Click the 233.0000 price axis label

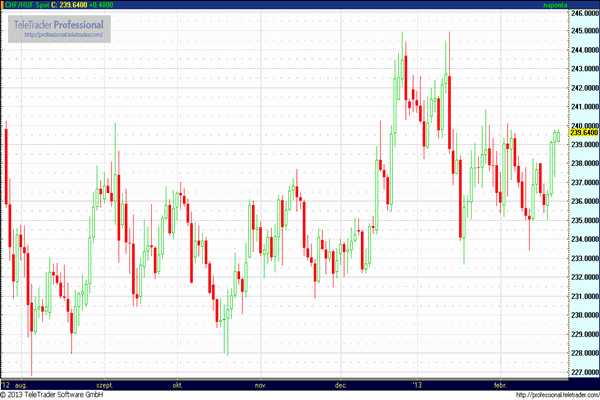click(583, 258)
